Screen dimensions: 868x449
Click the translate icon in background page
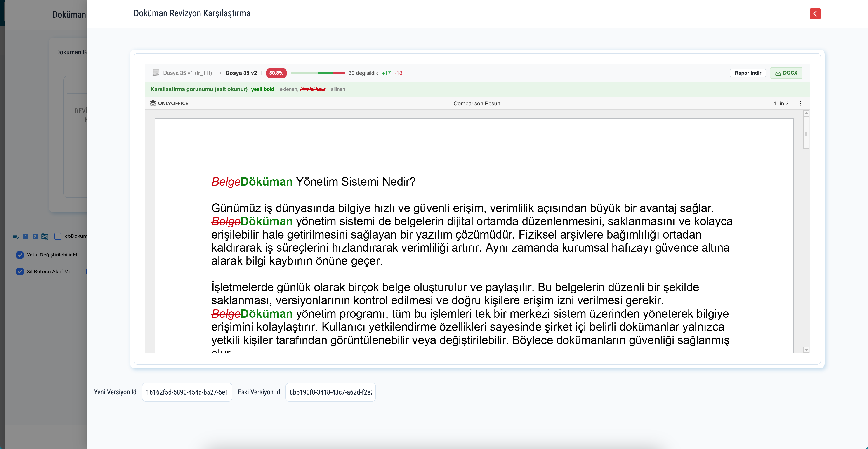(45, 236)
